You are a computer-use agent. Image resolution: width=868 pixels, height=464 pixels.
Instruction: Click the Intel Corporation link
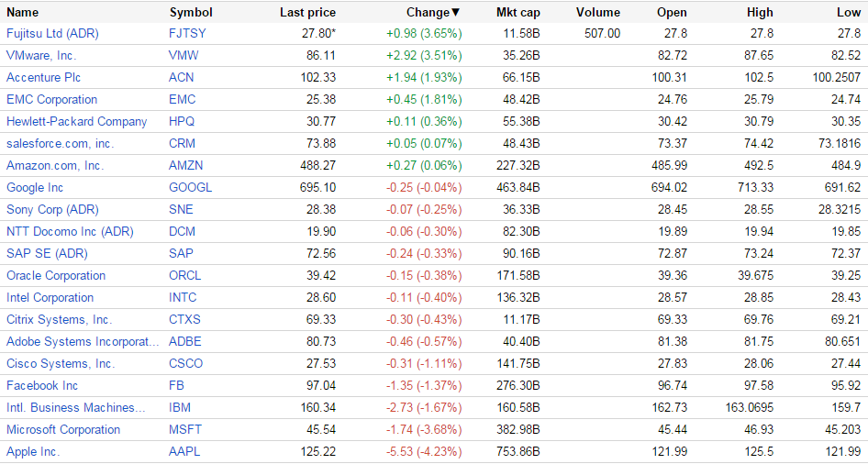click(50, 298)
